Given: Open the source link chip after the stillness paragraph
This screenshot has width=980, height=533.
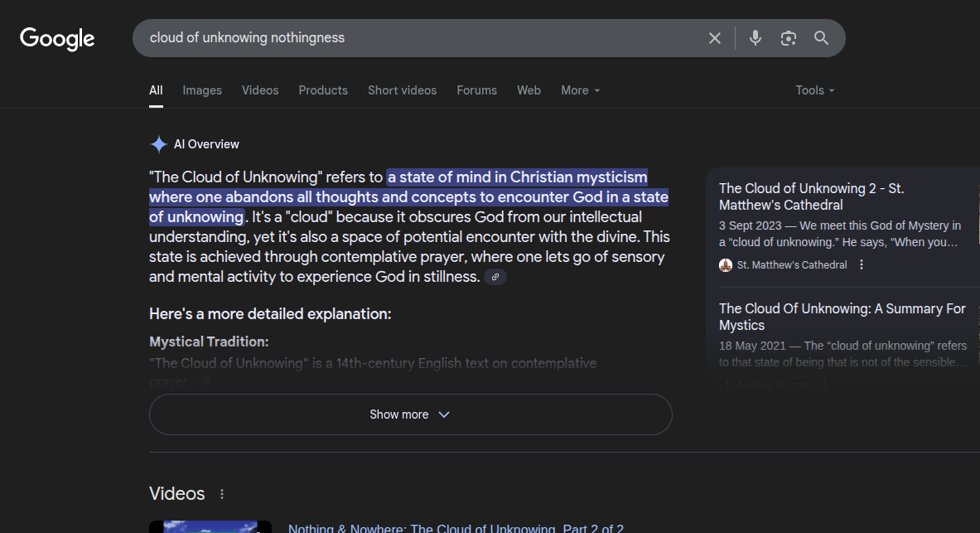Looking at the screenshot, I should click(495, 277).
